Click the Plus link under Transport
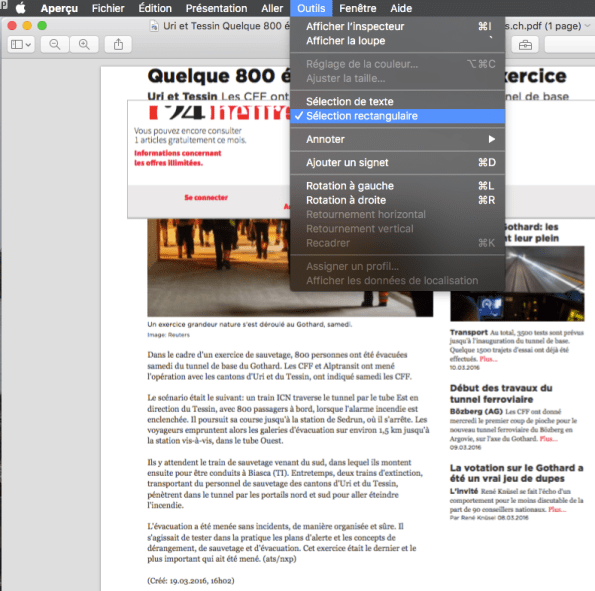The height and width of the screenshot is (591, 595). click(488, 359)
